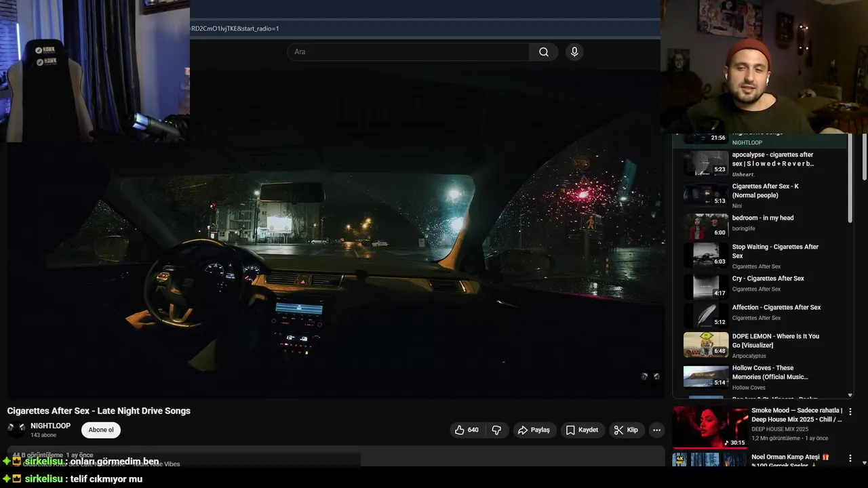Play Stop Waiting - Cigarettes After Sex
This screenshot has height=488, width=868.
tap(775, 251)
